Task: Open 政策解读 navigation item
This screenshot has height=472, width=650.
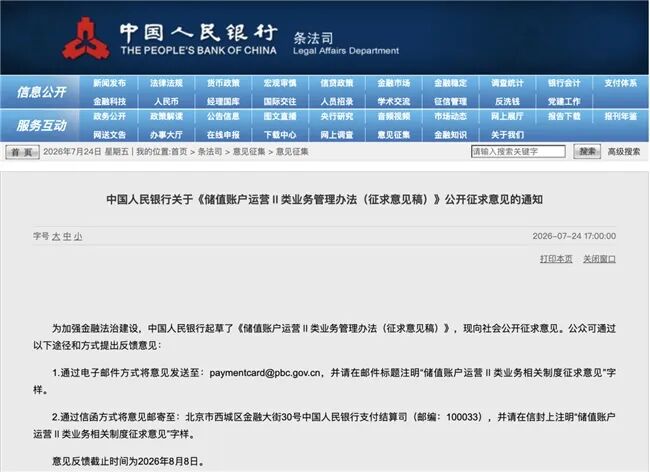Action: 166,116
